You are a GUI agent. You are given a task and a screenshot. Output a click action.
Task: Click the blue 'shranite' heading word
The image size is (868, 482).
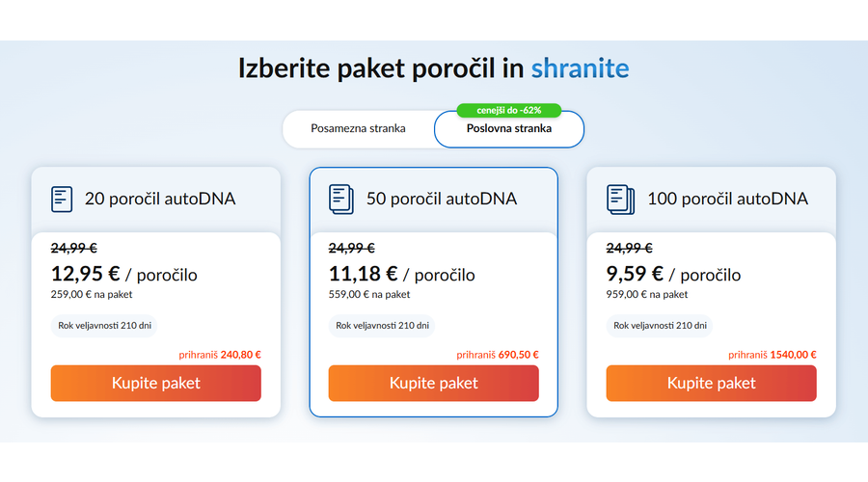coord(580,68)
